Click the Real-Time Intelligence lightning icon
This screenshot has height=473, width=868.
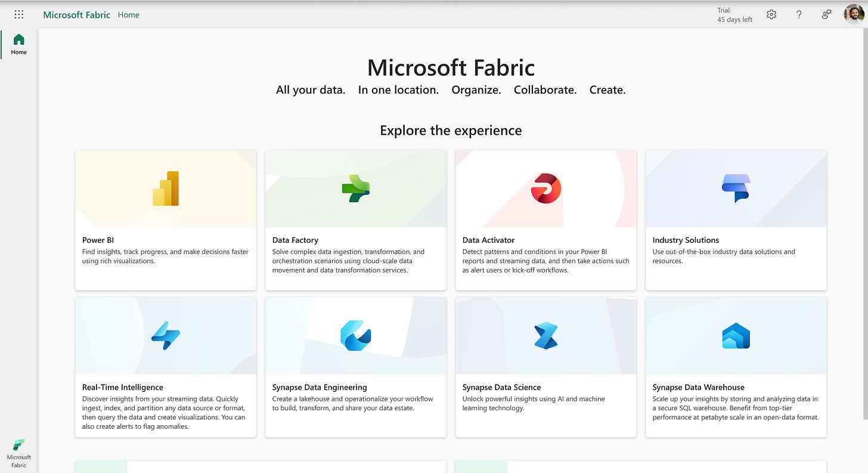pyautogui.click(x=166, y=336)
